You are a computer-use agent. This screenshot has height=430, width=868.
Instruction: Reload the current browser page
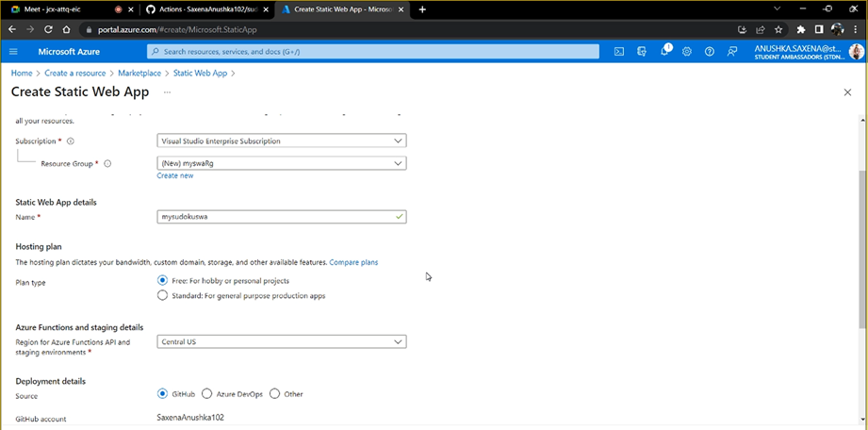tap(48, 29)
